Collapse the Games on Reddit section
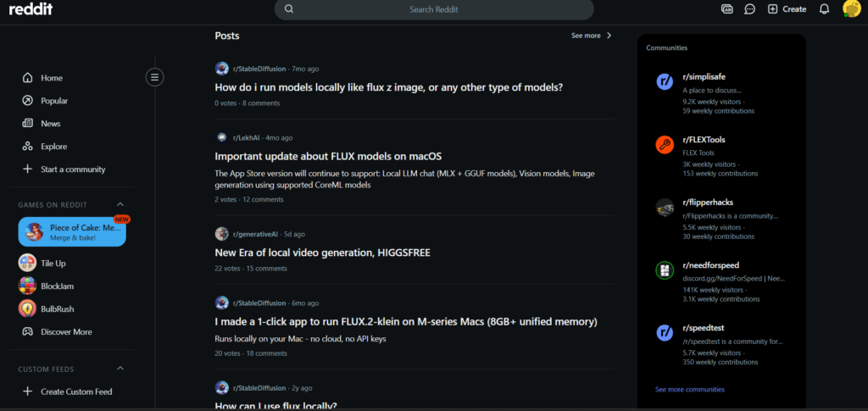The height and width of the screenshot is (411, 868). [x=120, y=204]
